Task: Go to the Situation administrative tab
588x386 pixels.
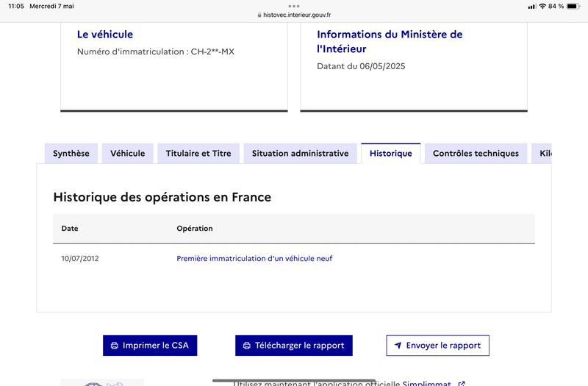Action: pos(300,154)
